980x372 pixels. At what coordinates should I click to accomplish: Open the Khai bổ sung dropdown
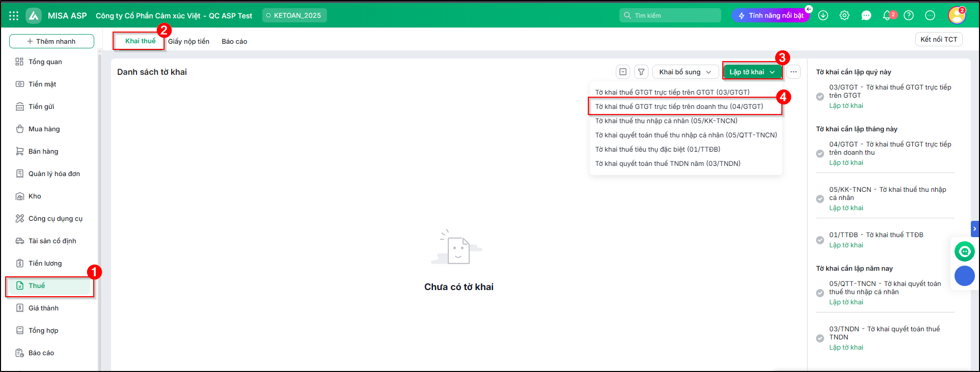click(x=685, y=72)
